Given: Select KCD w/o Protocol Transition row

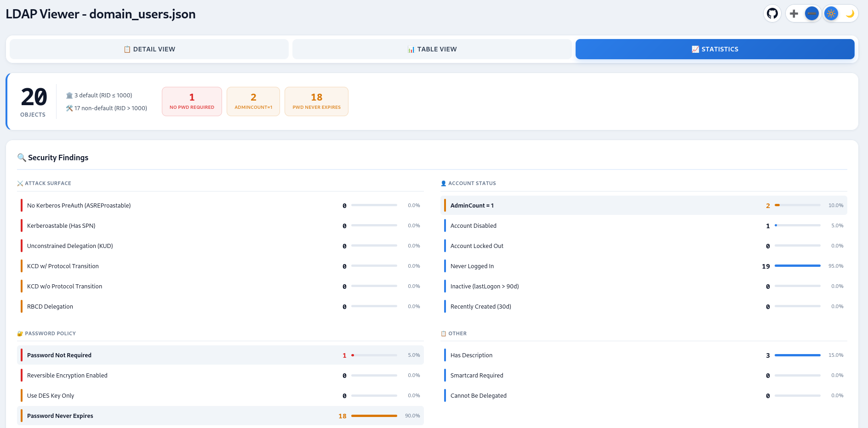Looking at the screenshot, I should tap(220, 286).
